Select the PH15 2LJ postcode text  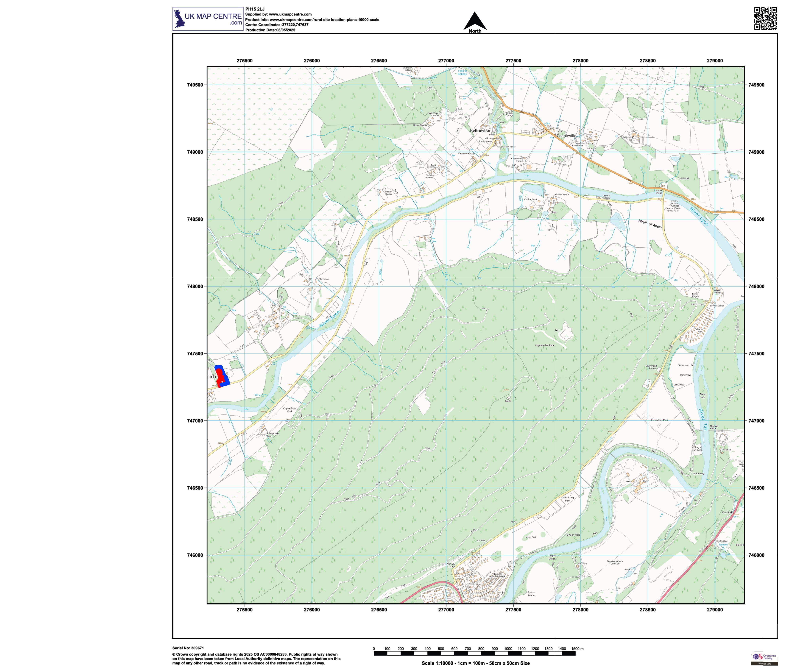coord(255,9)
